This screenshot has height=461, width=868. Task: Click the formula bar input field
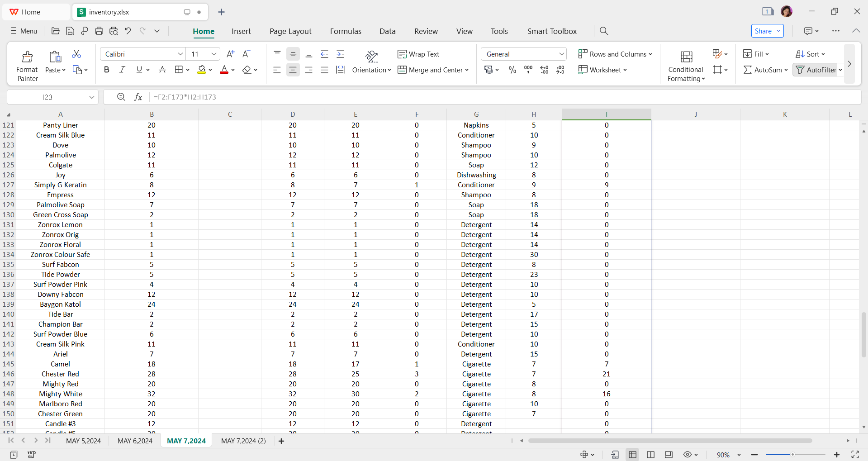point(504,97)
